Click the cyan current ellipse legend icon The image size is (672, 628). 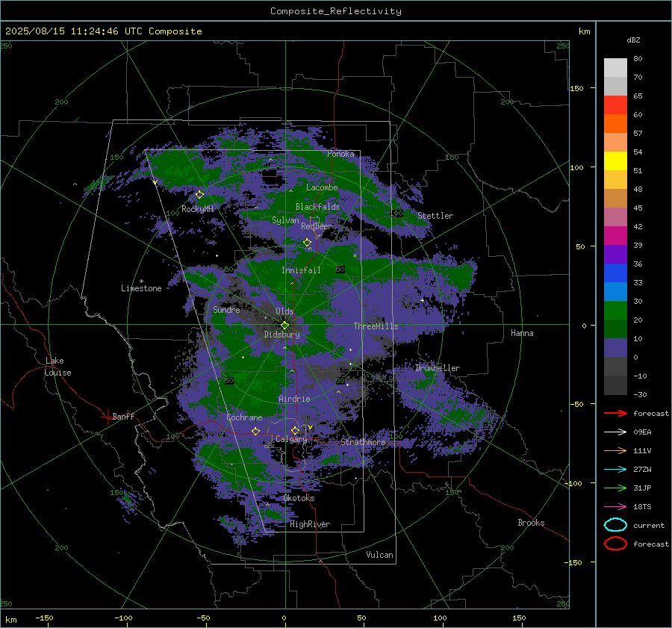pyautogui.click(x=615, y=525)
